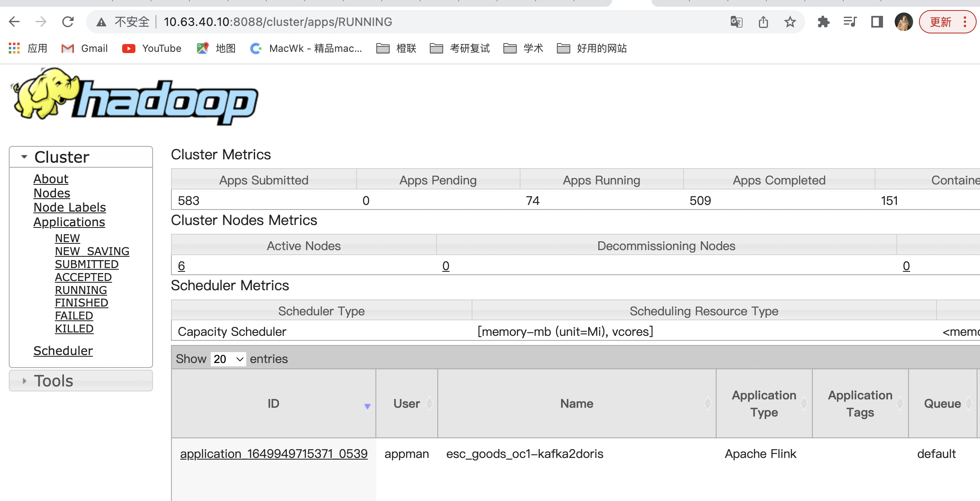Screen dimensions: 980x501
Task: Bookmark page with the star icon
Action: [x=790, y=22]
